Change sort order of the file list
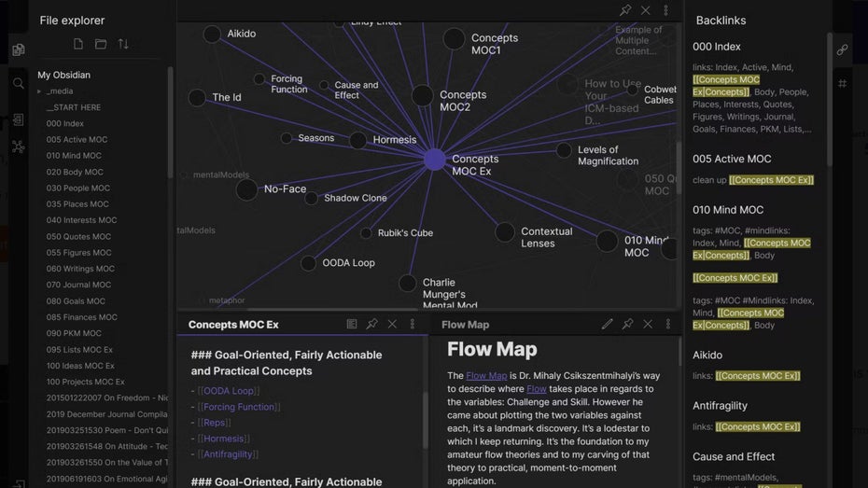The height and width of the screenshot is (488, 868). coord(123,45)
